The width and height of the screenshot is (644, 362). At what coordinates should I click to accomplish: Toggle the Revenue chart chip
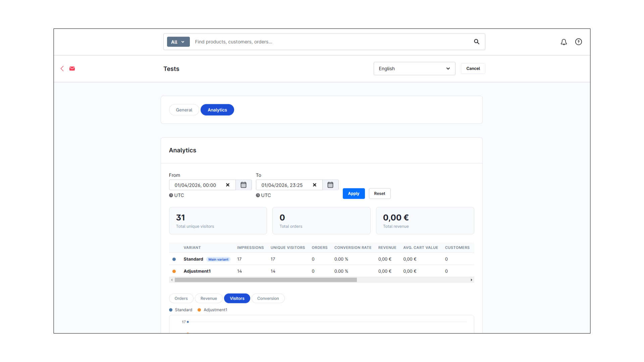[x=208, y=298]
